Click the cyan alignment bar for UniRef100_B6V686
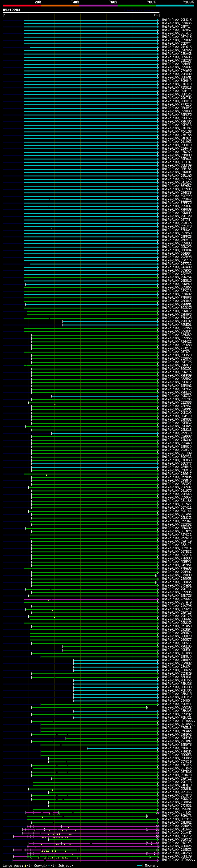 91,57
